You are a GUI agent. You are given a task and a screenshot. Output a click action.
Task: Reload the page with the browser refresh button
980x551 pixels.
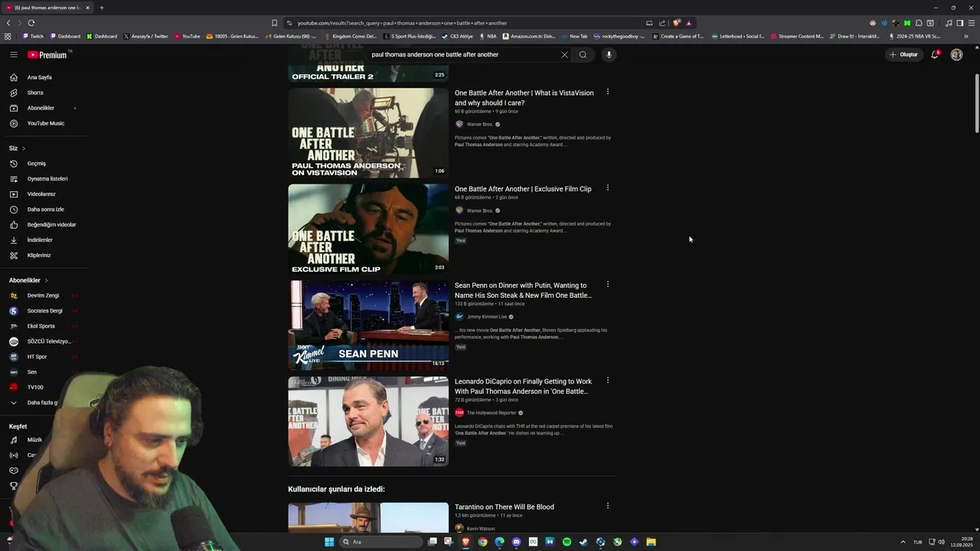point(31,23)
